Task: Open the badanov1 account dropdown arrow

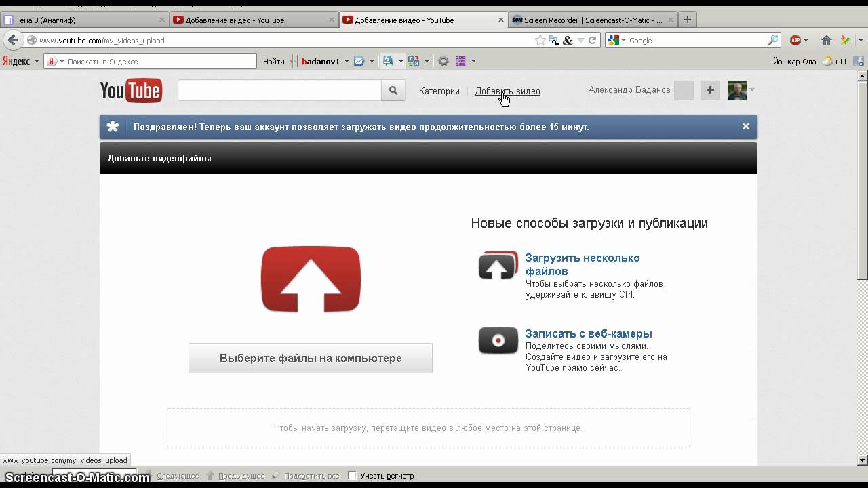Action: click(x=347, y=61)
